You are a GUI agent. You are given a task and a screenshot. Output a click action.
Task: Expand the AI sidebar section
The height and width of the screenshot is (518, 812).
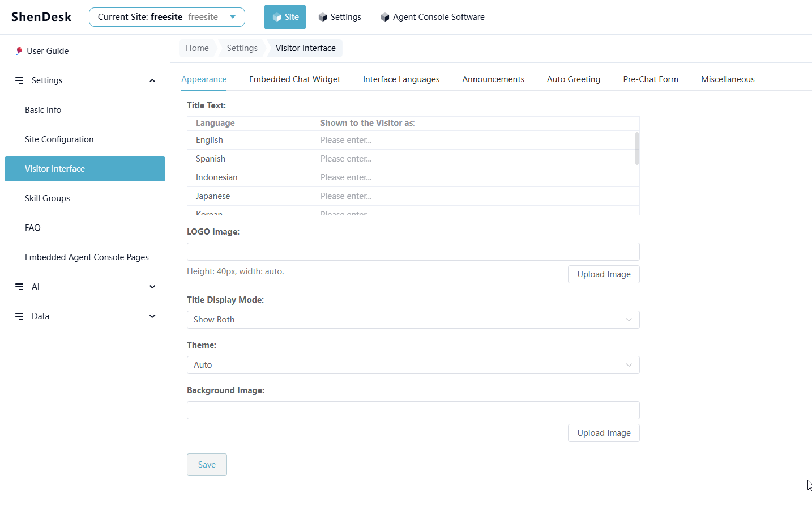[x=152, y=287]
